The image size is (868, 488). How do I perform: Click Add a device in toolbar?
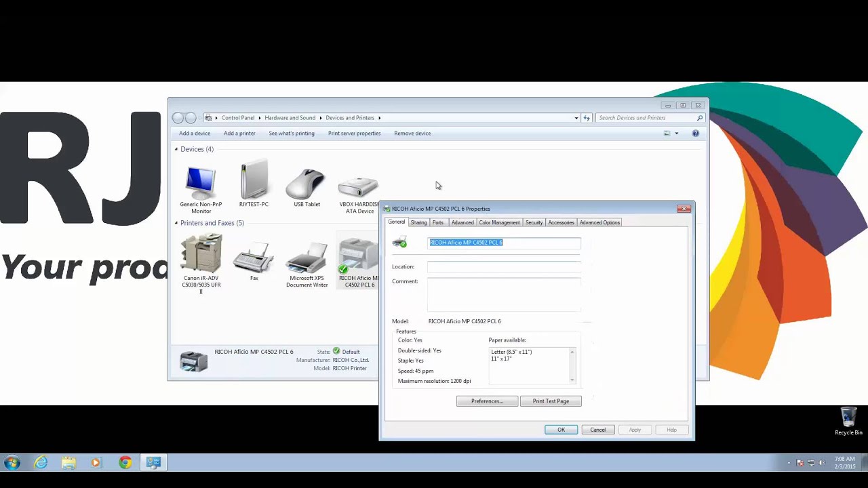click(x=195, y=134)
